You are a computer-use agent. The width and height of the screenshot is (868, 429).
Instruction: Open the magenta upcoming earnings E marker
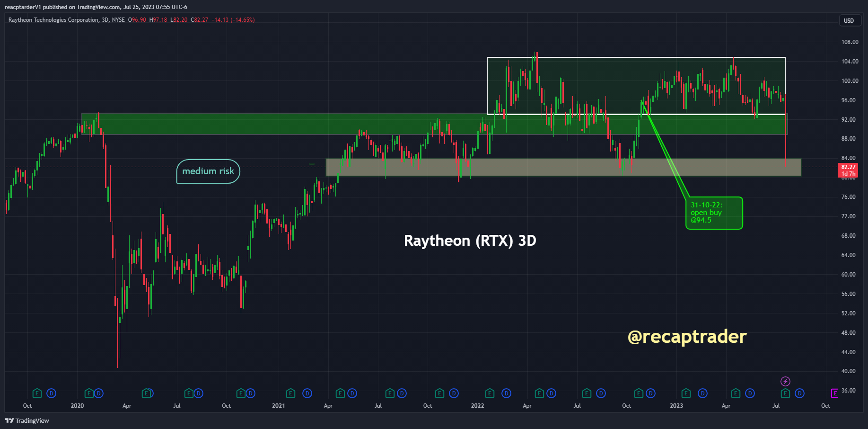(x=834, y=393)
